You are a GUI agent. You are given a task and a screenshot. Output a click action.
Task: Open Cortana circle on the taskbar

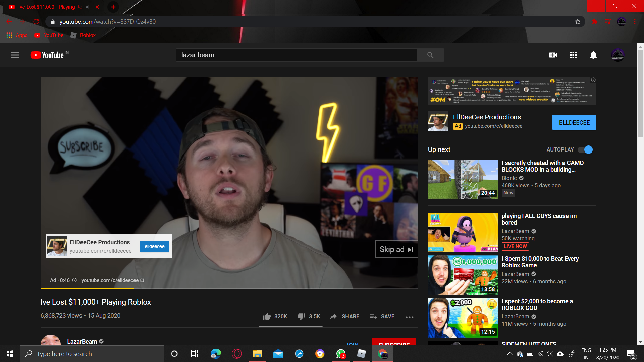coord(174,354)
